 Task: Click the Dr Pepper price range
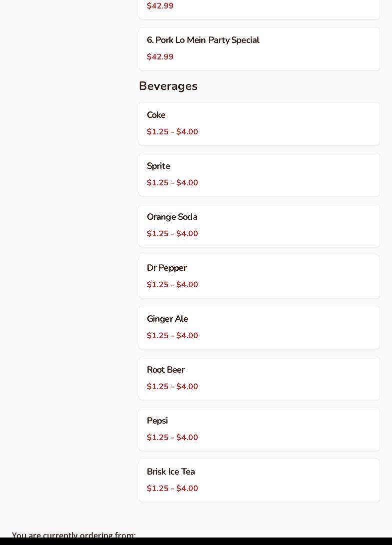click(x=172, y=285)
